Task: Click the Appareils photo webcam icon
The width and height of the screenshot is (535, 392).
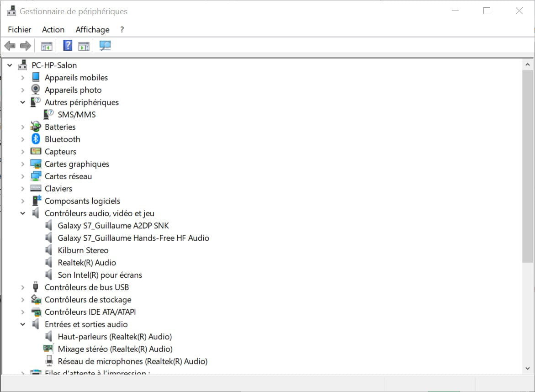Action: click(36, 90)
